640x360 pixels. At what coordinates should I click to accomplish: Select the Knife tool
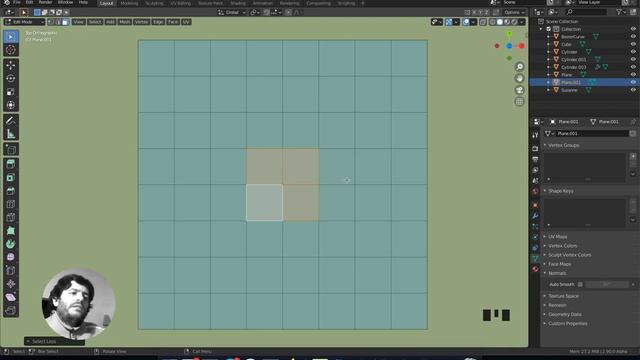click(11, 218)
